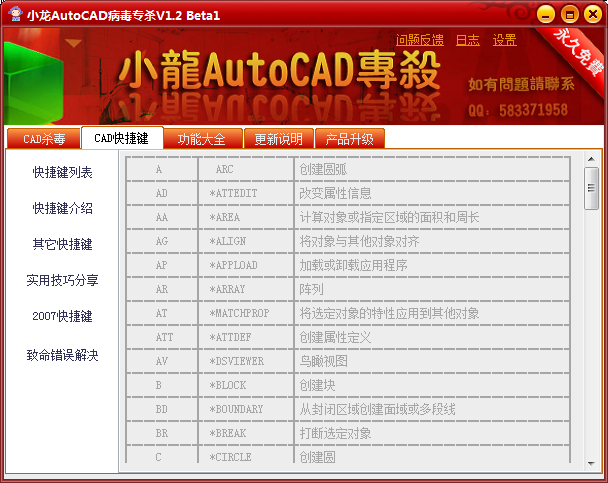The width and height of the screenshot is (608, 483).
Task: Close the app with the round X button
Action: coord(590,14)
